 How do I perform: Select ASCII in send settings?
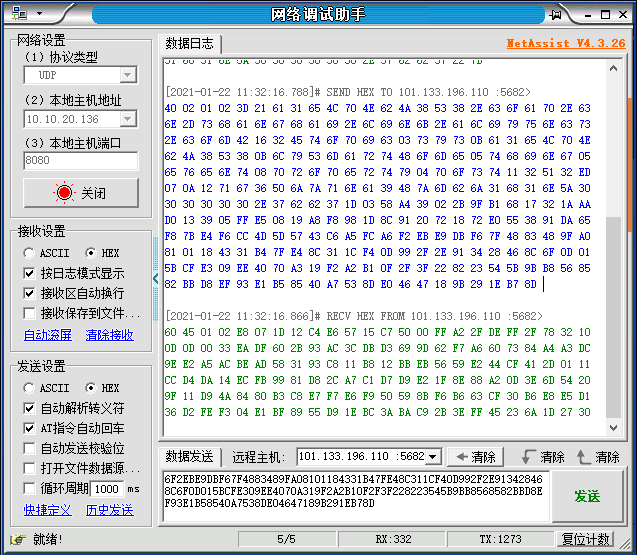point(46,388)
